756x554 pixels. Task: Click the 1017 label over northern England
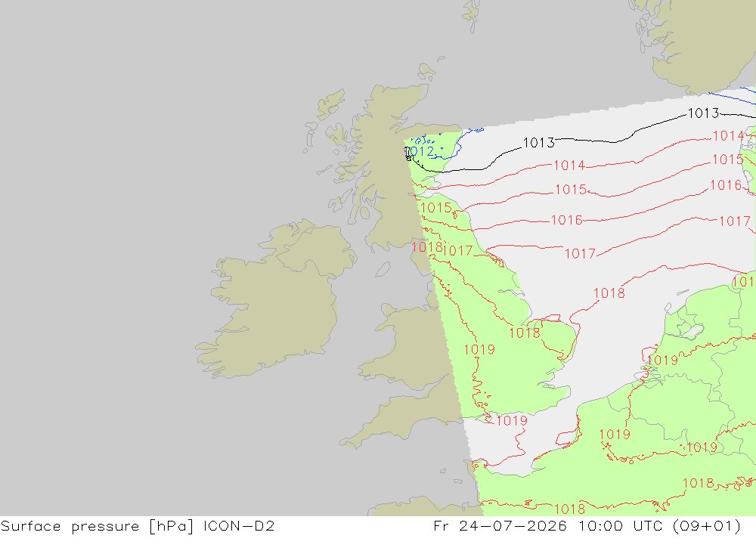[457, 251]
